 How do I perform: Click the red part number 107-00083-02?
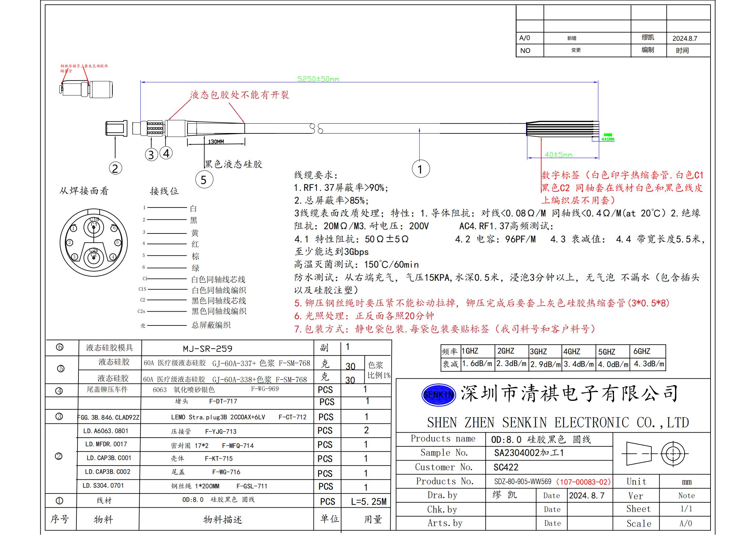[583, 482]
